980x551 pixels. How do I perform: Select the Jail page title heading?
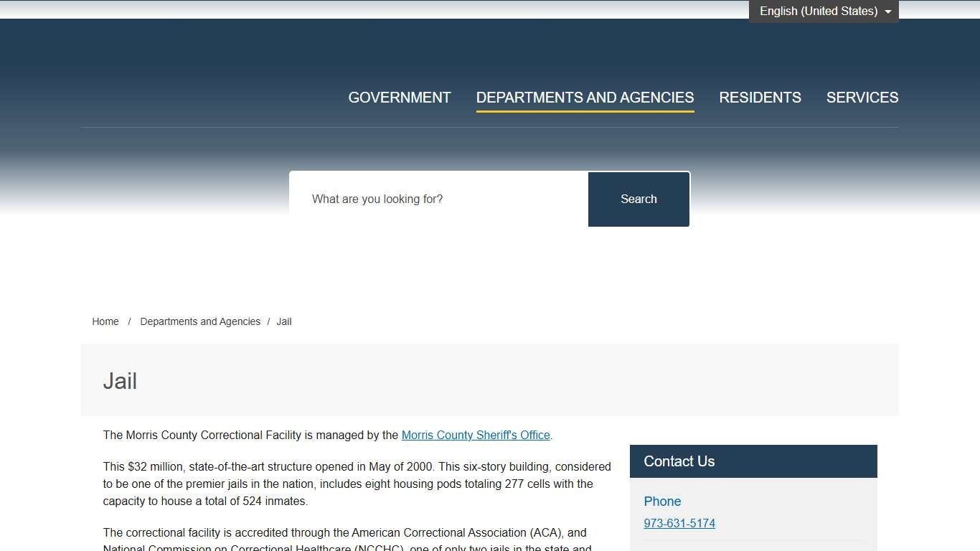pos(120,381)
